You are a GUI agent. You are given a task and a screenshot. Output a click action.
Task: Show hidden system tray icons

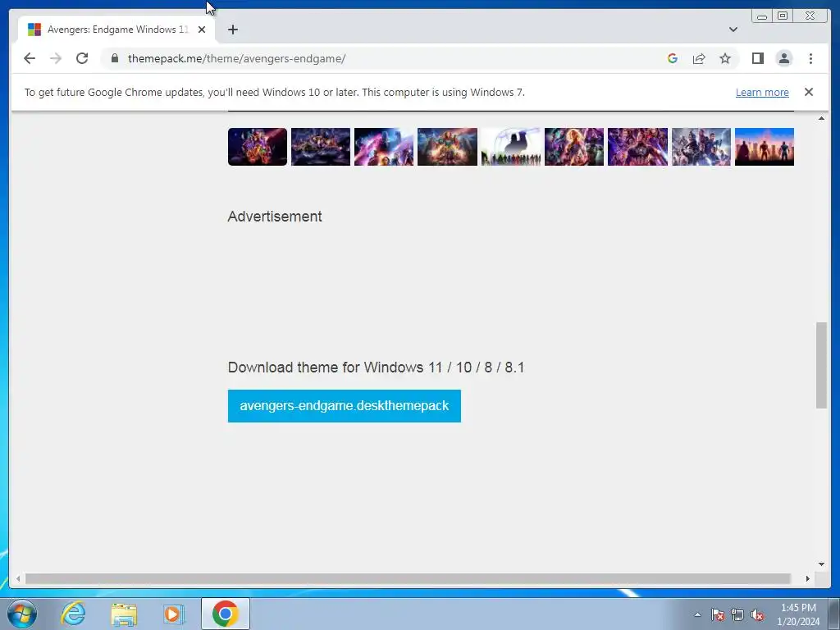[x=697, y=614]
